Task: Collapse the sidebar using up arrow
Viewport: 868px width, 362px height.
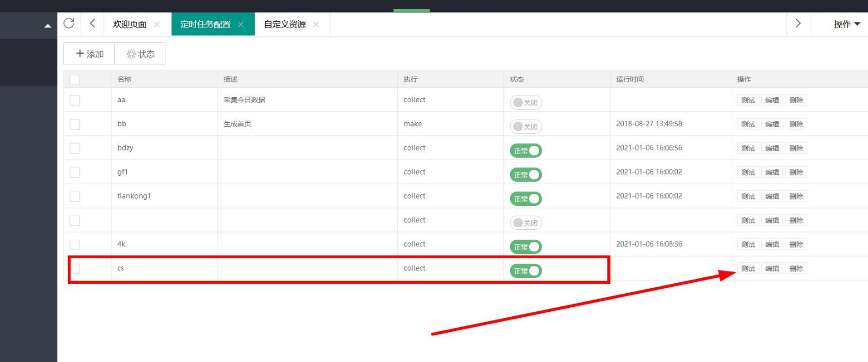Action: 48,26
